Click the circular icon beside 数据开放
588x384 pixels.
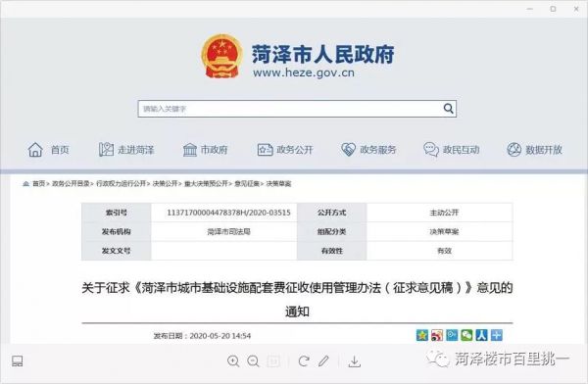point(514,150)
